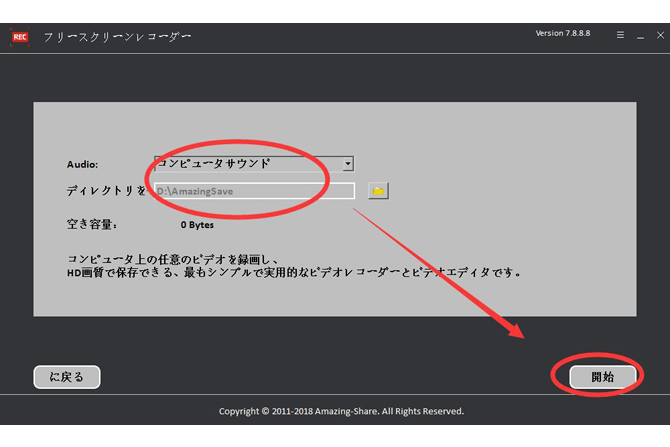Click the yellow folder browse icon
The height and width of the screenshot is (447, 670).
point(378,191)
